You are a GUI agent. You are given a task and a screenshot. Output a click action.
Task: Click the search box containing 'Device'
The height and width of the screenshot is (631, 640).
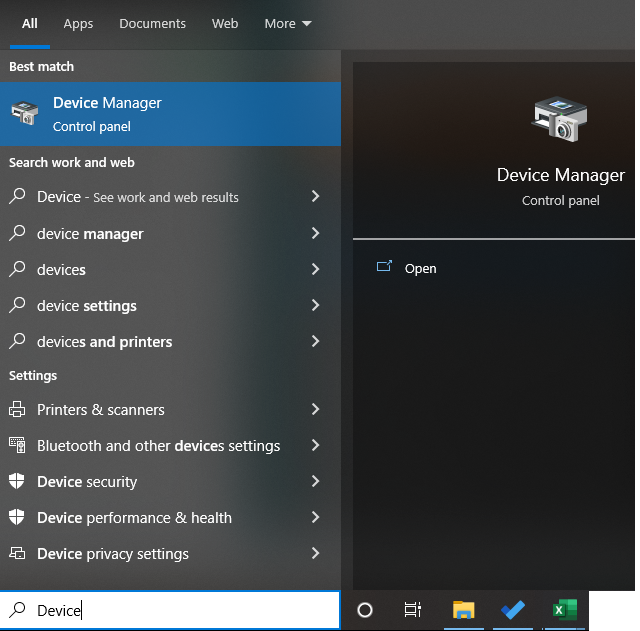click(x=170, y=610)
